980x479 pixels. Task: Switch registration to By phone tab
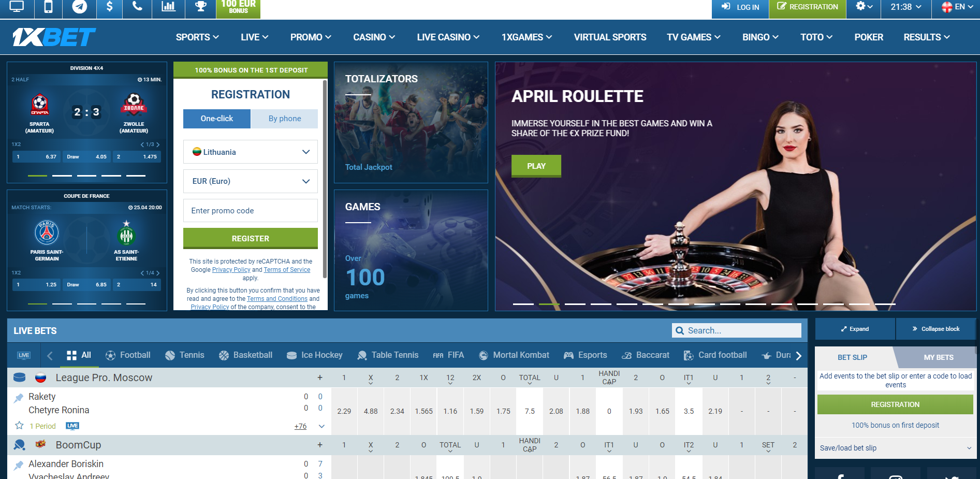tap(285, 119)
